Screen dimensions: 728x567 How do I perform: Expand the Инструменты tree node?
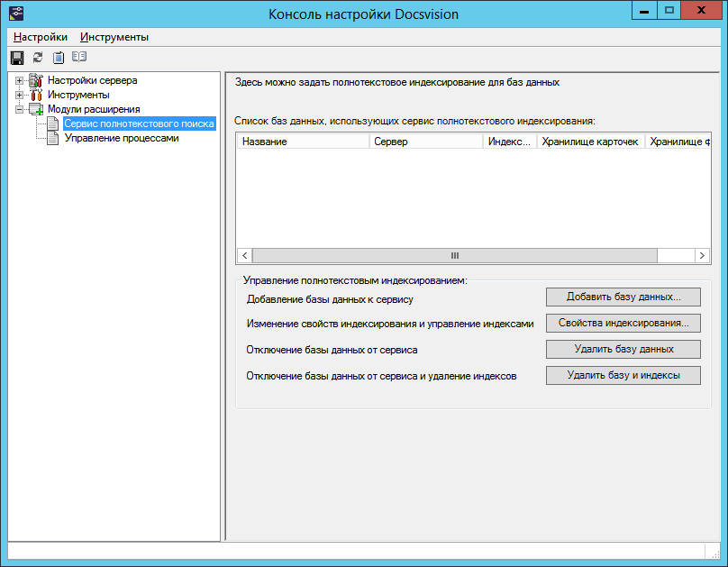(x=19, y=95)
